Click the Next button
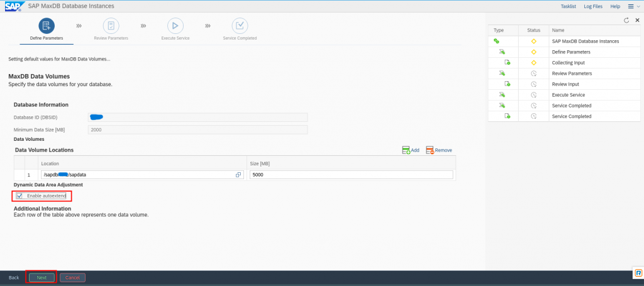 [x=42, y=277]
